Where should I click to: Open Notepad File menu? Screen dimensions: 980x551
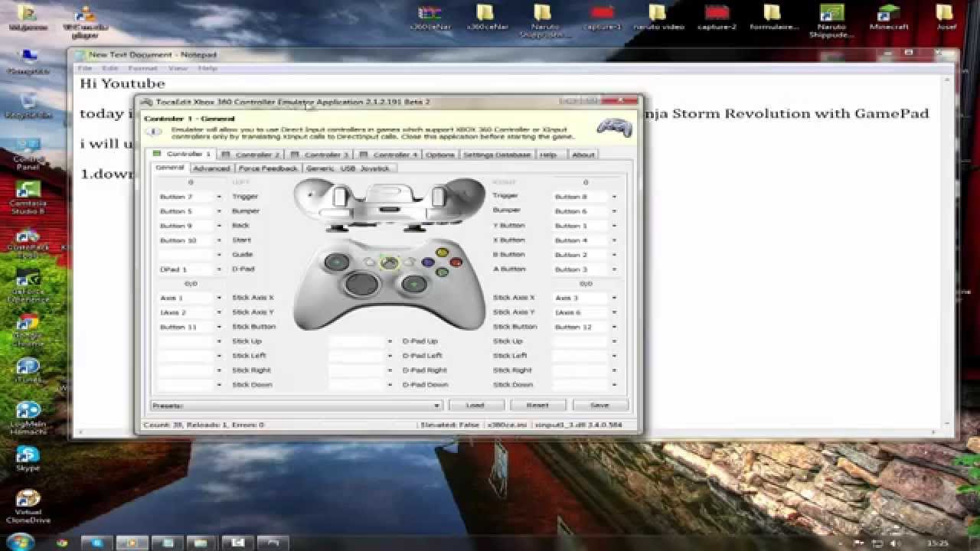[x=85, y=68]
